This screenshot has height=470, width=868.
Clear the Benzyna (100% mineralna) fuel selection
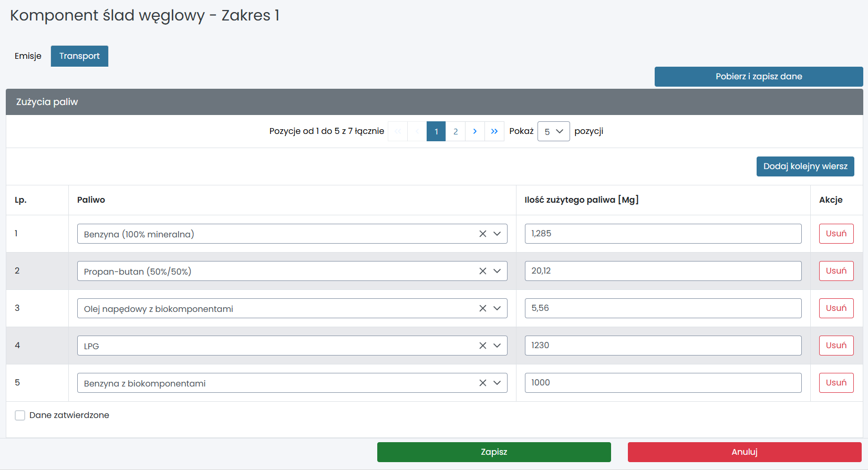click(x=482, y=234)
